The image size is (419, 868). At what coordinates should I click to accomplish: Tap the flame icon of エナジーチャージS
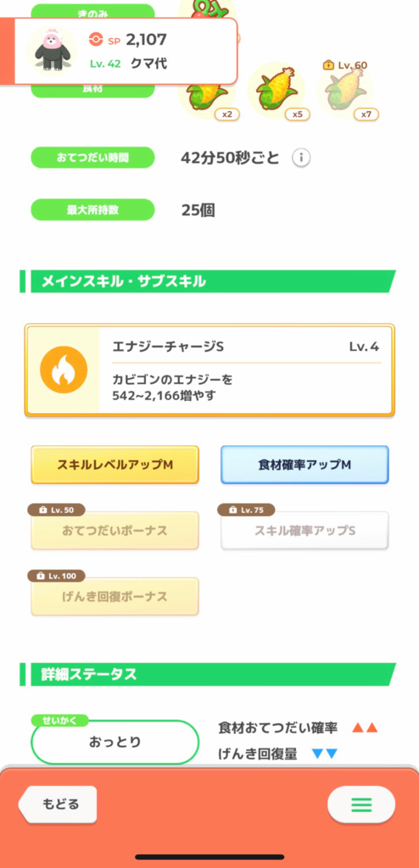tap(64, 370)
